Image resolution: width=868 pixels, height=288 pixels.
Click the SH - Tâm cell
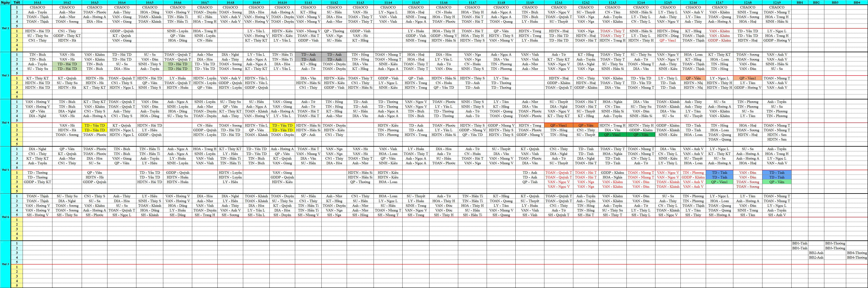coord(747,215)
